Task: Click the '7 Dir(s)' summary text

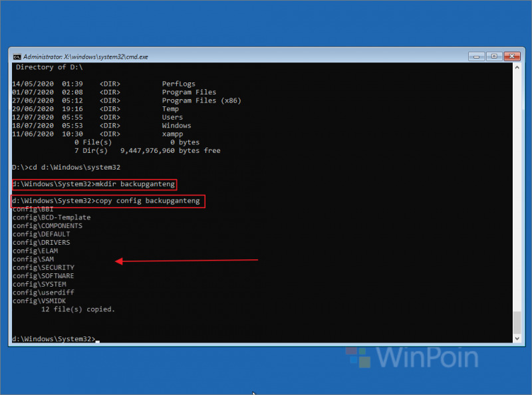Action: pos(91,151)
